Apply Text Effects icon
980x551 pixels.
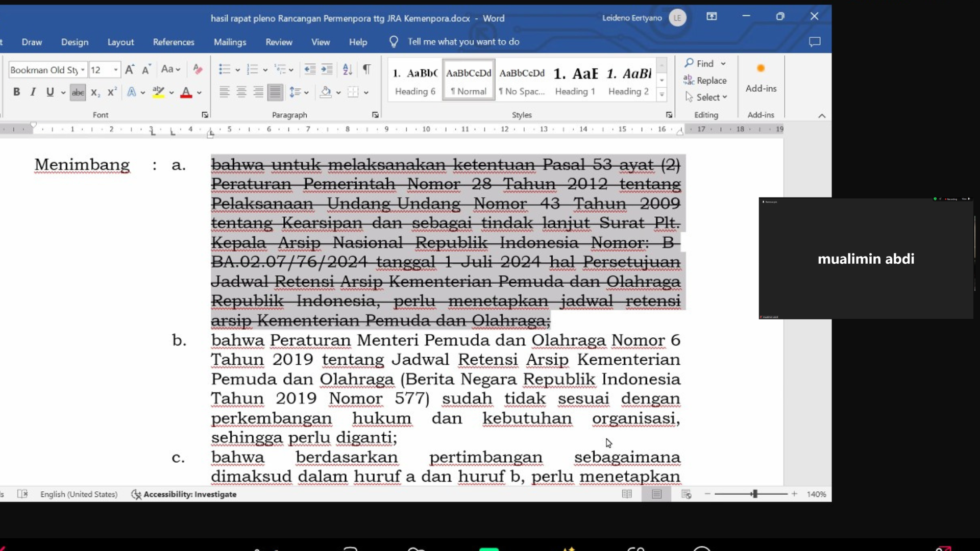click(x=132, y=92)
